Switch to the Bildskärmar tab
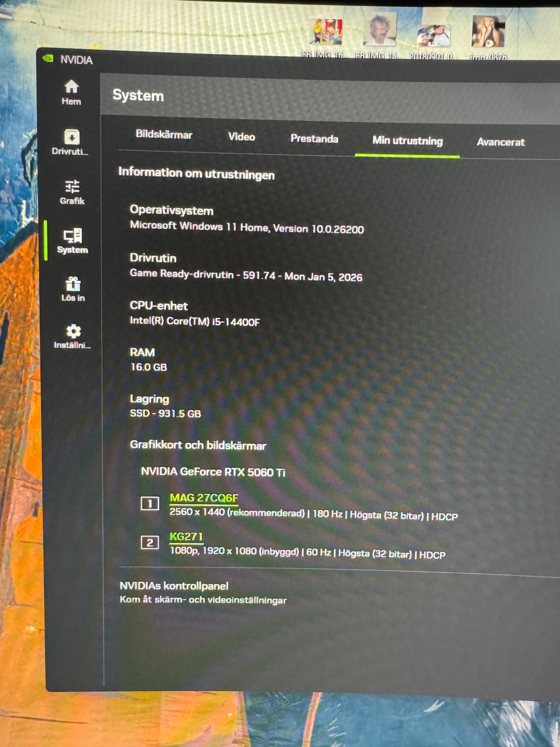 tap(164, 134)
